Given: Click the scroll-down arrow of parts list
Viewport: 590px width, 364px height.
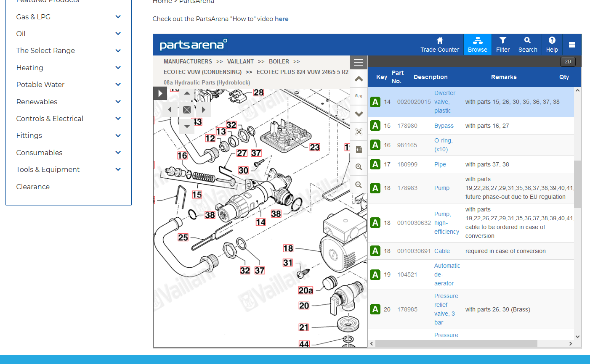Looking at the screenshot, I should pos(577,336).
